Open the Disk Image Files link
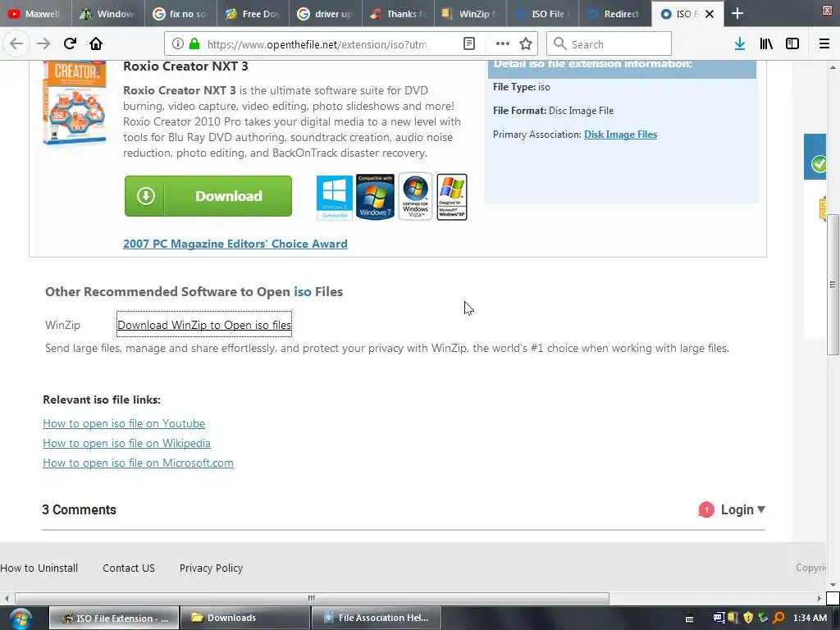 click(620, 135)
